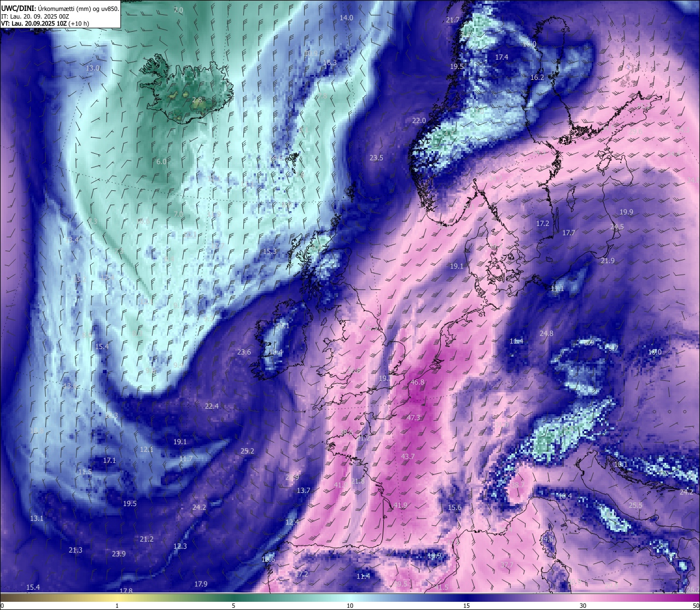This screenshot has height=610, width=700.
Task: Click the 19.9 value on the map
Action: (x=626, y=212)
